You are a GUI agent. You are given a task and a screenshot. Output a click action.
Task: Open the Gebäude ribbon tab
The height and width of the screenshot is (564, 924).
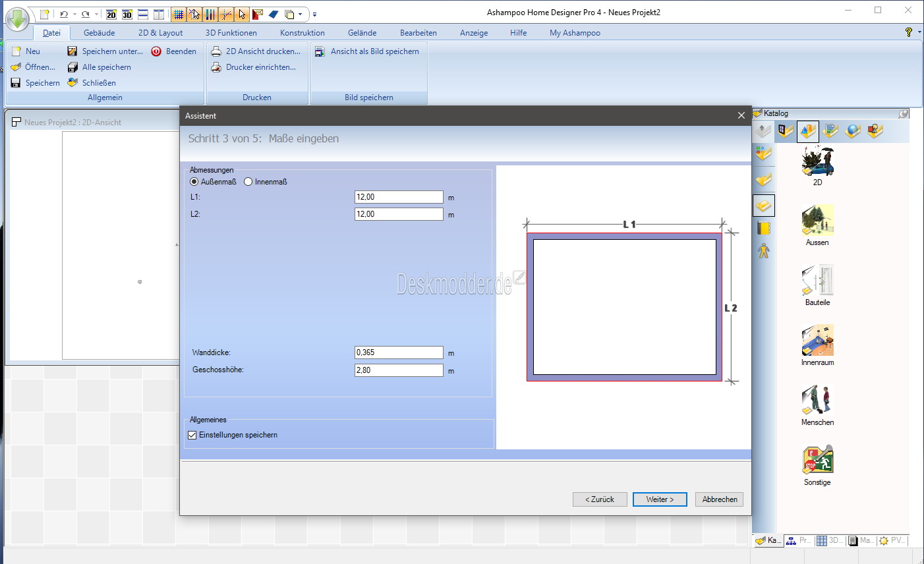coord(99,33)
